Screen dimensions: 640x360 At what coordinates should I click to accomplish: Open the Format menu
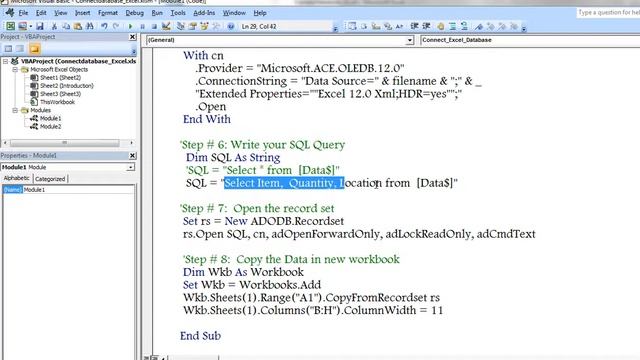pos(108,13)
